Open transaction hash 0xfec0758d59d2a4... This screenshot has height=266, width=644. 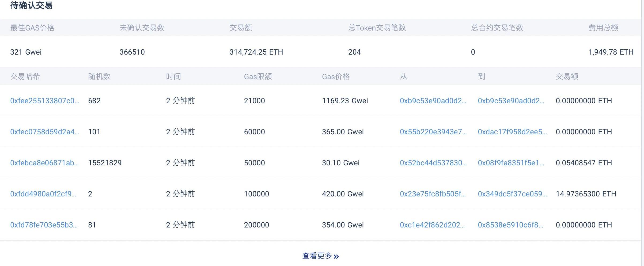coord(44,132)
